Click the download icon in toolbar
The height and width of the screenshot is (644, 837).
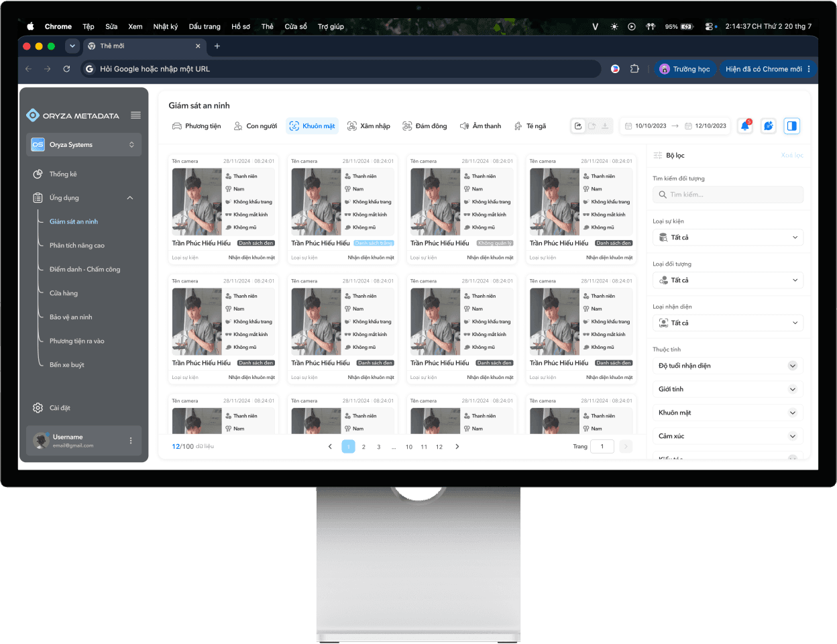605,126
